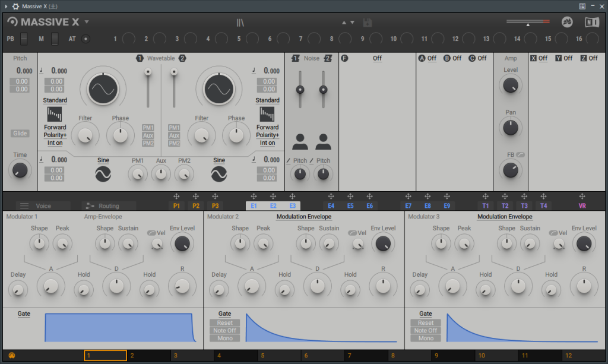
Task: Click the orange palette icon in bottom bar
Action: (12, 356)
